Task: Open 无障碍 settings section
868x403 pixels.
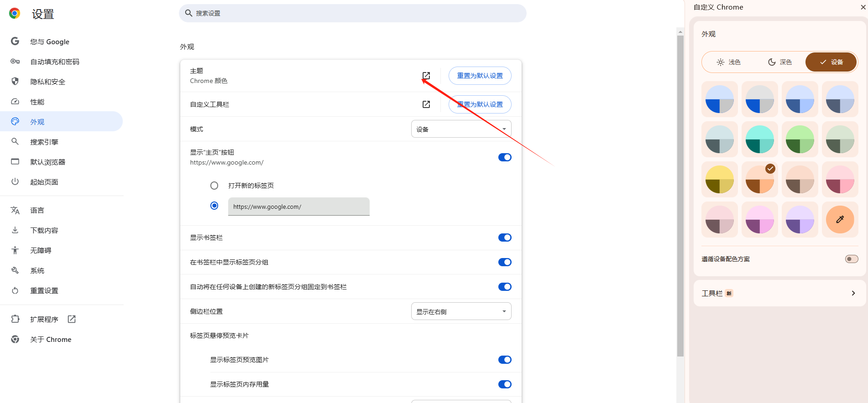Action: (61, 250)
